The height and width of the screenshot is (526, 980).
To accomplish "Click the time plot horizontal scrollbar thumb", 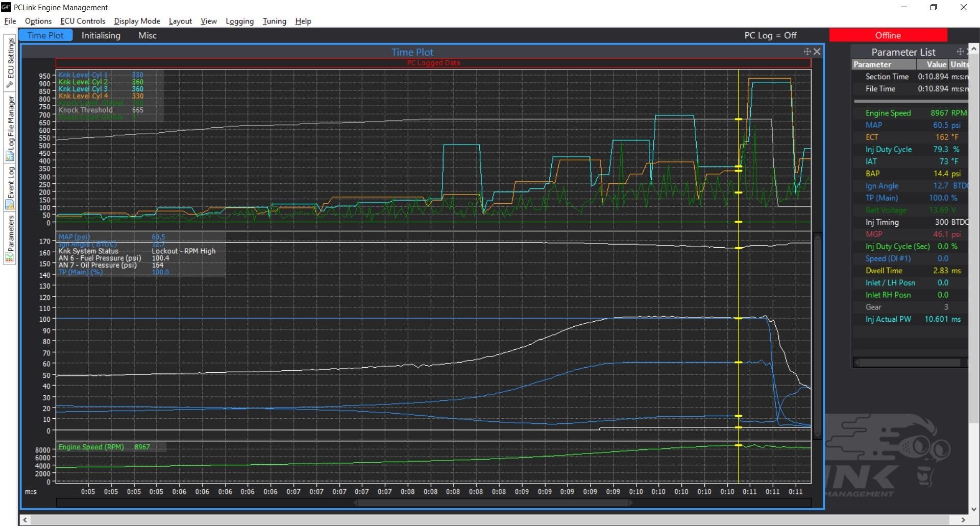I will pos(494,503).
